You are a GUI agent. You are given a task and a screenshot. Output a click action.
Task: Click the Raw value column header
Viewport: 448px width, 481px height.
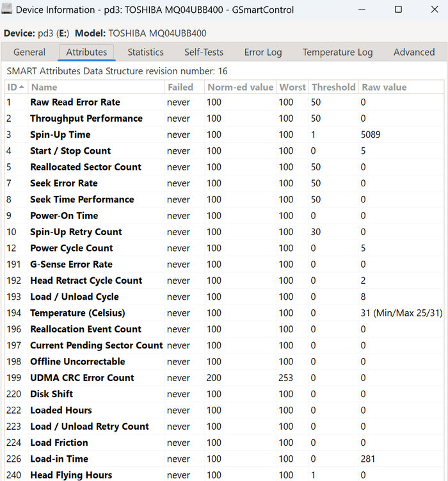click(384, 87)
